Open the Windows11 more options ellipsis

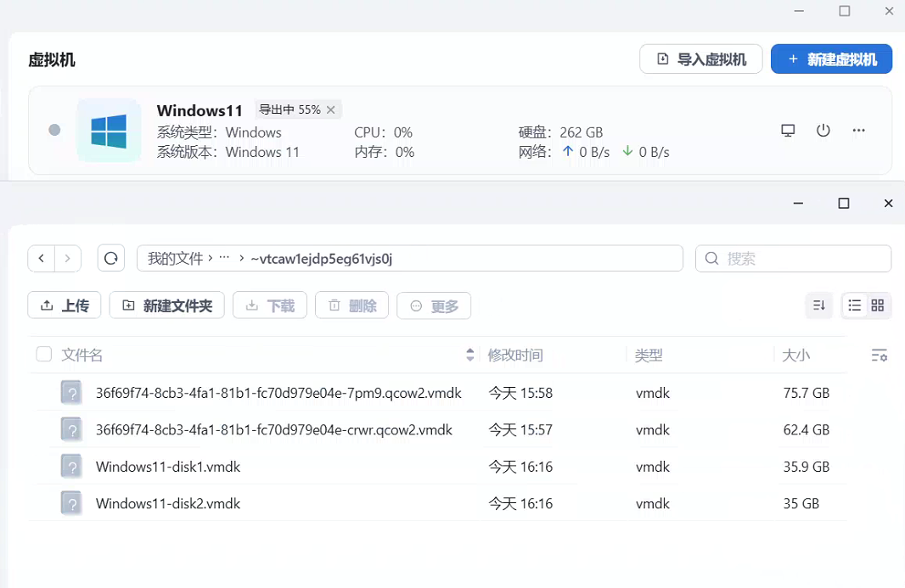858,131
